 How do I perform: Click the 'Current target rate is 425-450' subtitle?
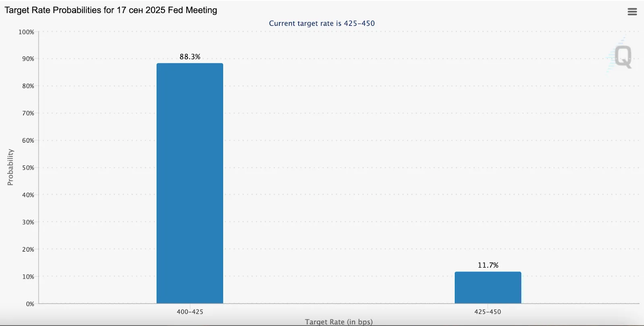click(x=322, y=23)
